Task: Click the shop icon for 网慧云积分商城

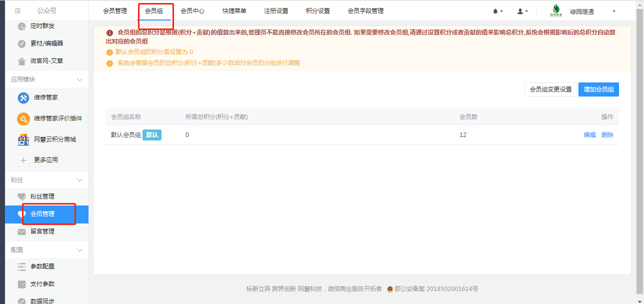Action: (x=23, y=139)
